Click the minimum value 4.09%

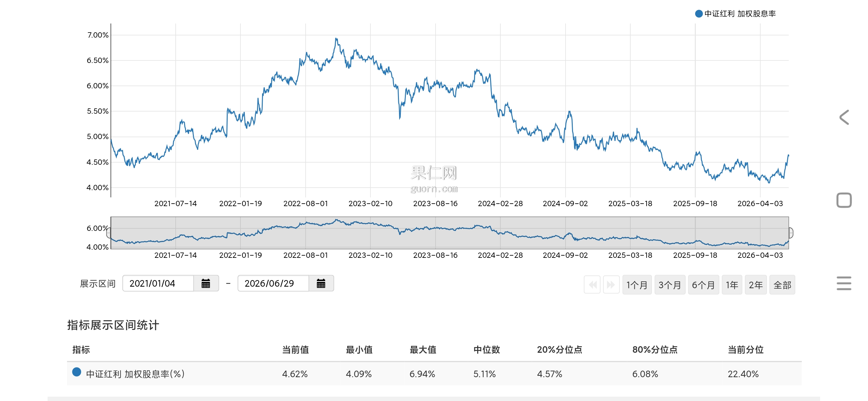point(359,374)
